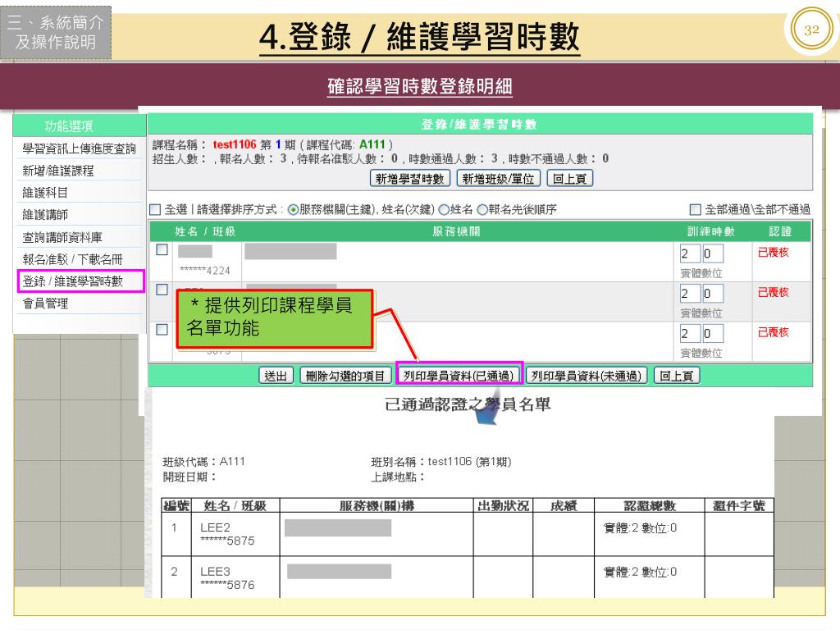Image resolution: width=840 pixels, height=630 pixels.
Task: Open 會員管理 menu item
Action: point(45,304)
